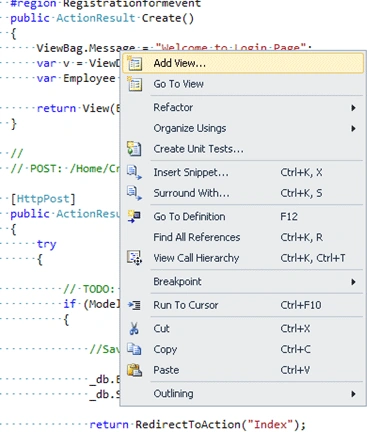Click the [HttpPost] attribute in code

coord(43,199)
